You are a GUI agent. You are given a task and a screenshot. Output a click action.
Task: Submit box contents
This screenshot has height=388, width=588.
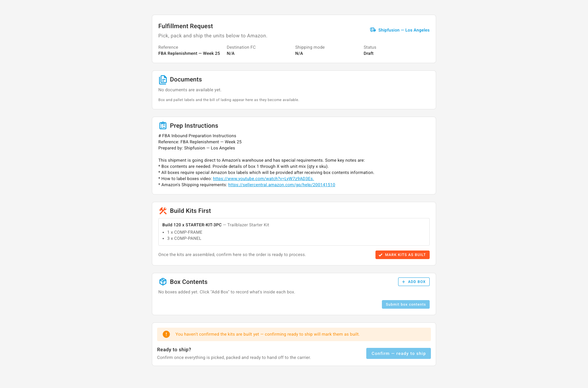[x=406, y=304]
